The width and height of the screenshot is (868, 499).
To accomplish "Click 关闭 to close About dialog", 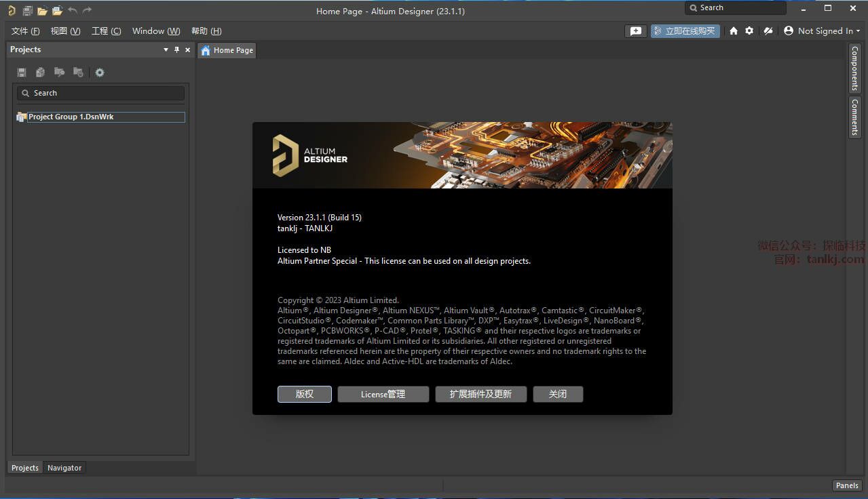I will [558, 394].
